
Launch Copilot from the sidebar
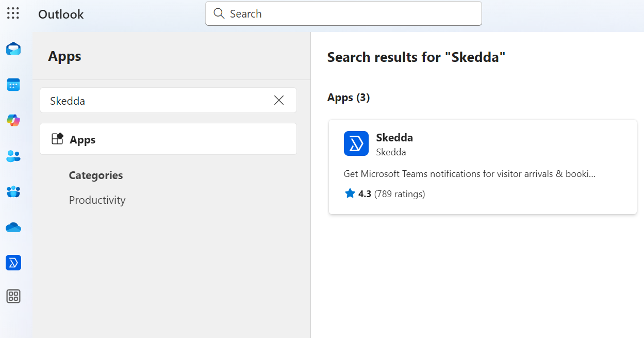[13, 120]
